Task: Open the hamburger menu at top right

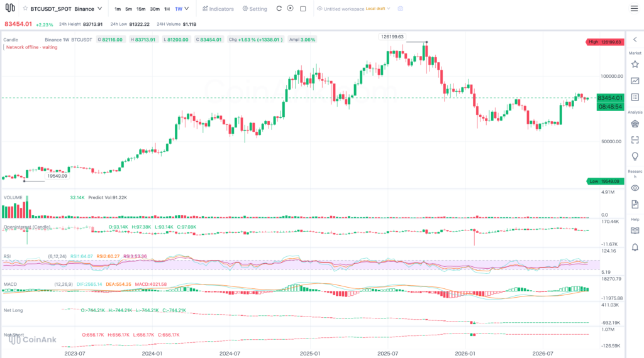Action: 634,9
